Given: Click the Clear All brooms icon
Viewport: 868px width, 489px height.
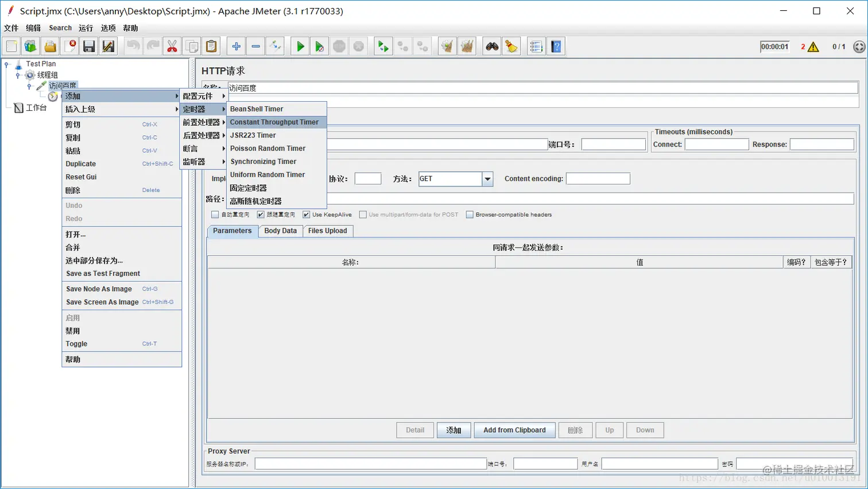Looking at the screenshot, I should [467, 47].
